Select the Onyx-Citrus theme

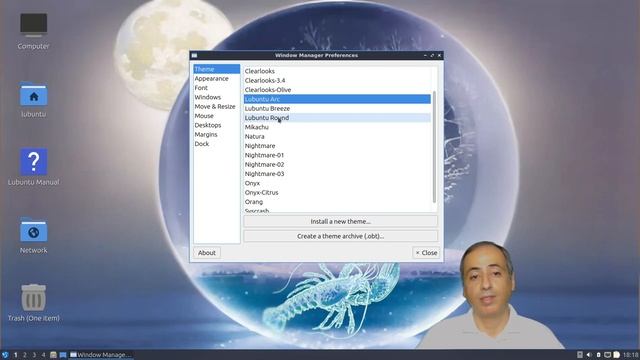click(x=337, y=193)
